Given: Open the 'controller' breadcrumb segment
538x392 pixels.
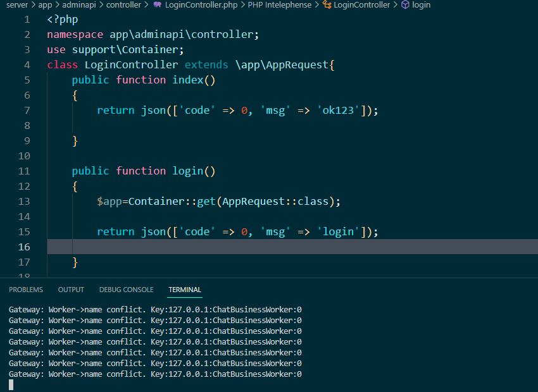Looking at the screenshot, I should [123, 5].
